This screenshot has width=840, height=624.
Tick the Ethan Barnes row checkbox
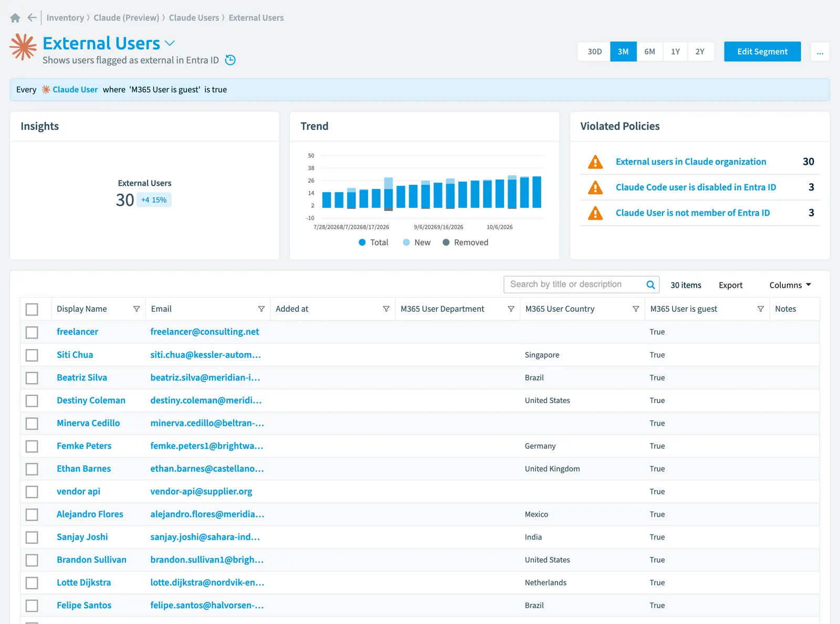tap(32, 469)
